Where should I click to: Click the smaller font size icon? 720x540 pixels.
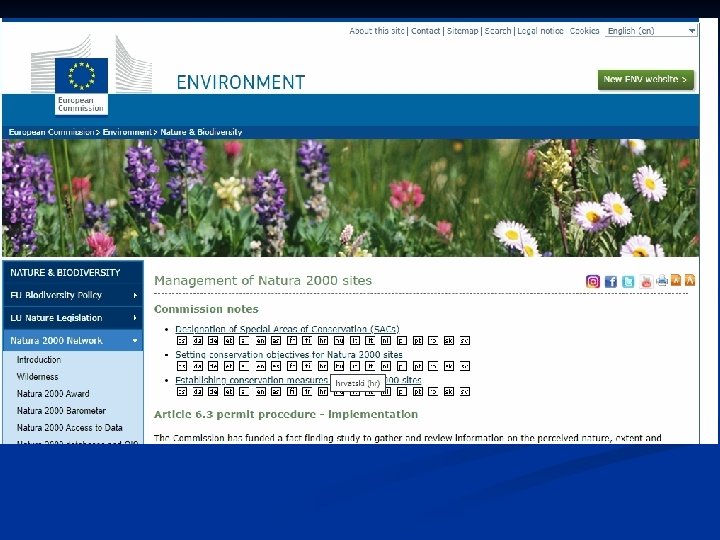(x=676, y=280)
